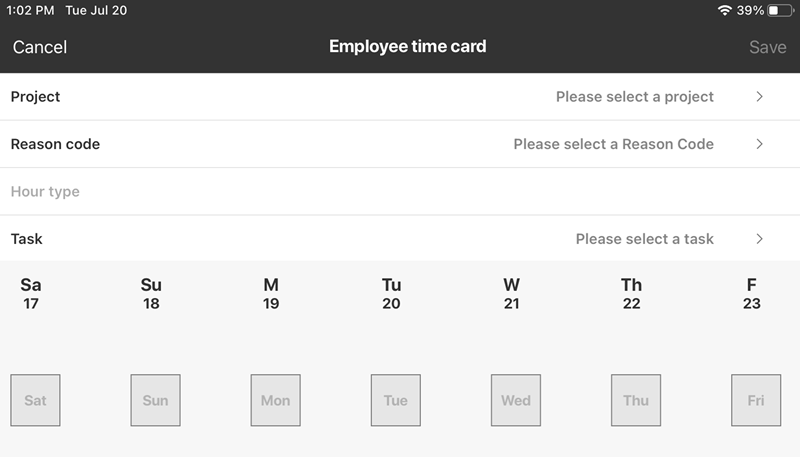Expand the Task selection chevron

coord(759,239)
